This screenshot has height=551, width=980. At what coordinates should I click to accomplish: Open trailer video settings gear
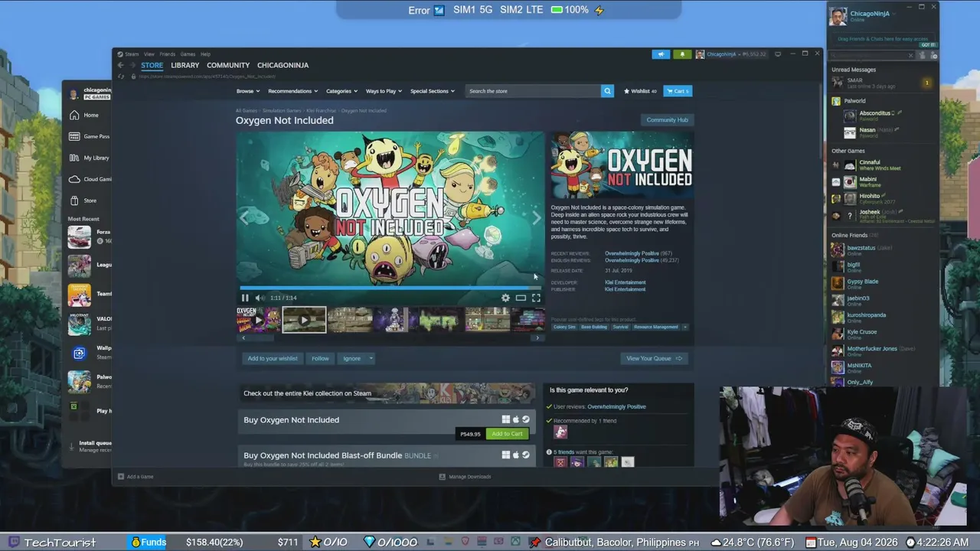tap(505, 298)
